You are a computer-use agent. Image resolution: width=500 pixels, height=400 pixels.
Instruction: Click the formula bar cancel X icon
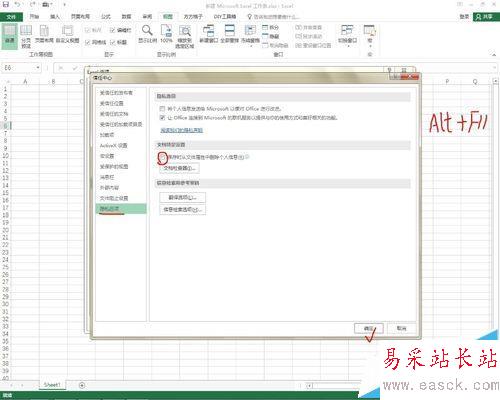click(61, 68)
